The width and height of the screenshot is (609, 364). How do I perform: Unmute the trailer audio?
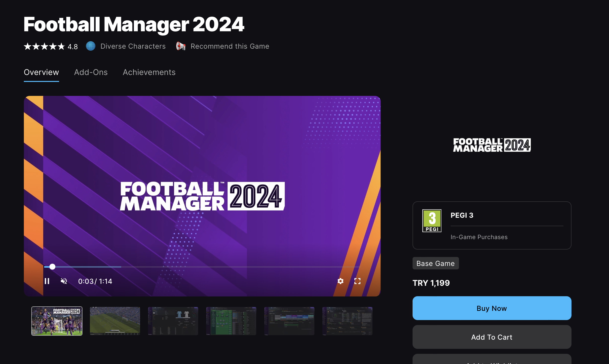pos(64,281)
